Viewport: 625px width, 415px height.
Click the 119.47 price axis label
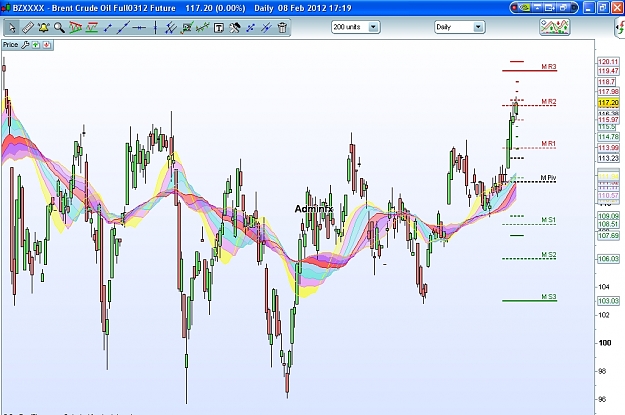608,71
